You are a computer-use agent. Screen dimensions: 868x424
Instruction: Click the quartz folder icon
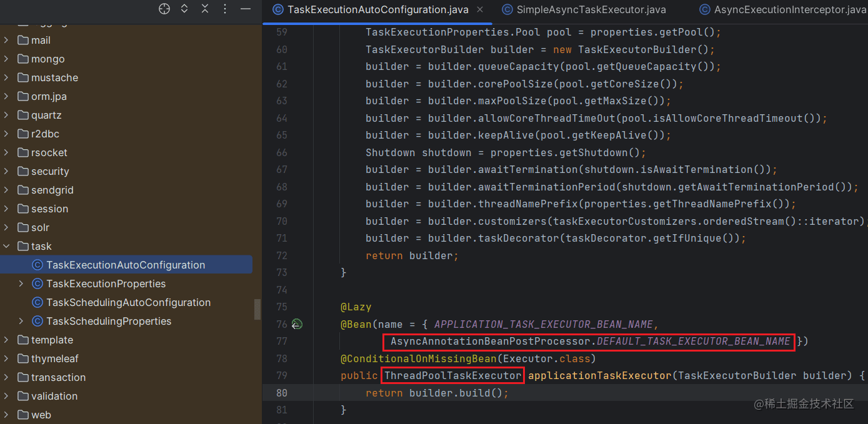(23, 115)
